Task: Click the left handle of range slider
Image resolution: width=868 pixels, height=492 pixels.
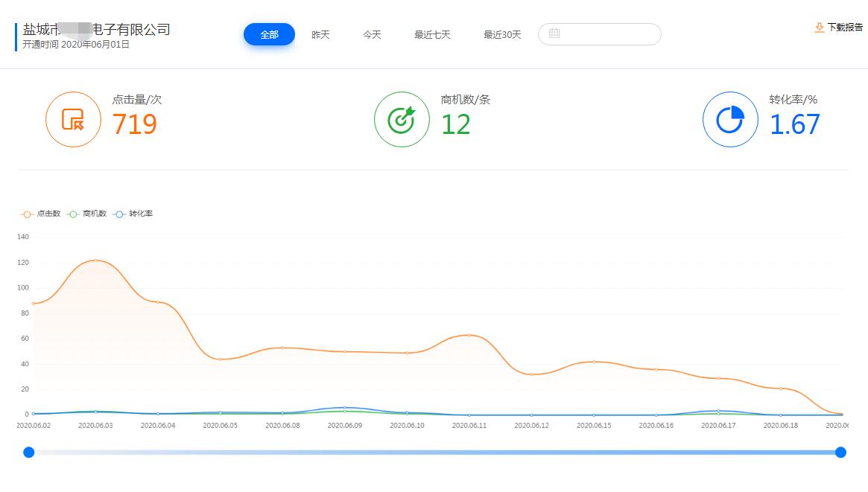Action: [29, 452]
